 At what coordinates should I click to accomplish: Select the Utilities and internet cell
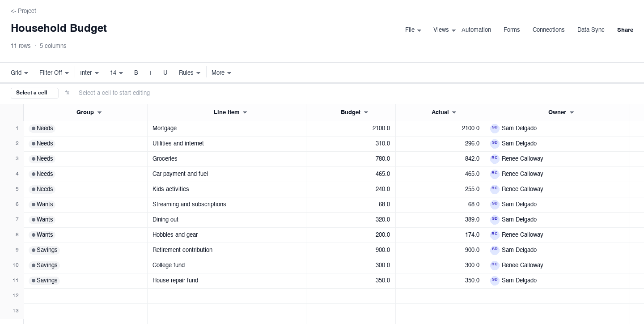pos(227,144)
